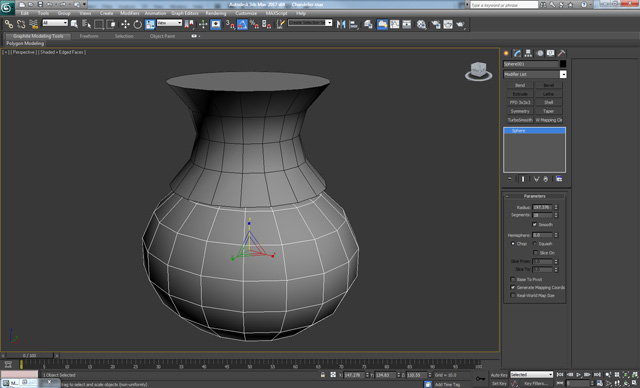Click the Radius value field
This screenshot has height=388, width=640.
[x=542, y=207]
